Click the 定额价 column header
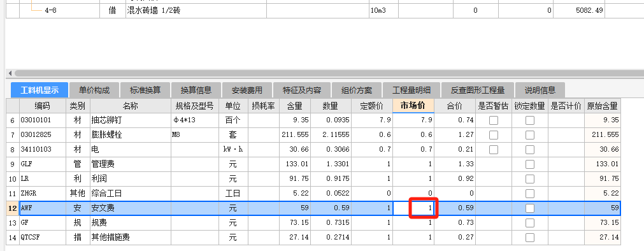Viewport: 644px width, 251px height. (372, 106)
